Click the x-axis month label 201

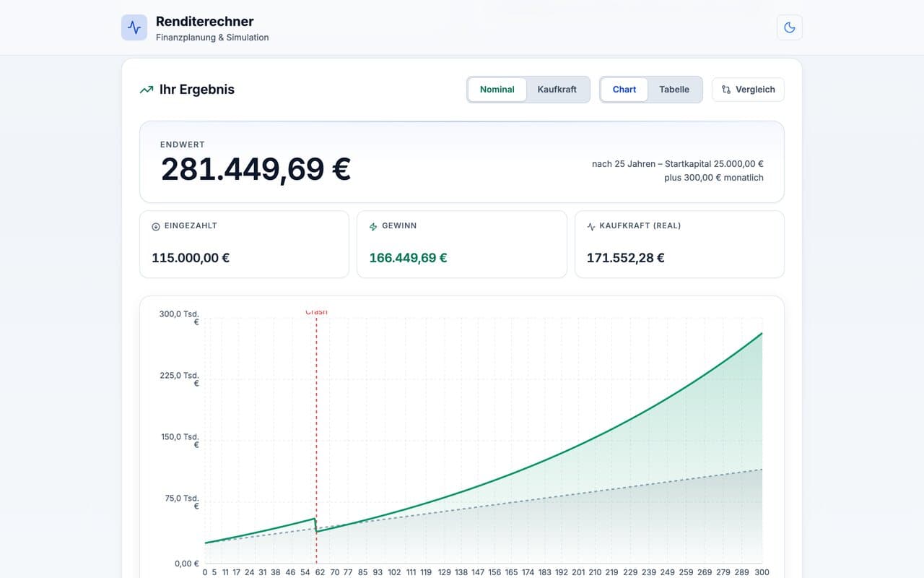tap(578, 572)
